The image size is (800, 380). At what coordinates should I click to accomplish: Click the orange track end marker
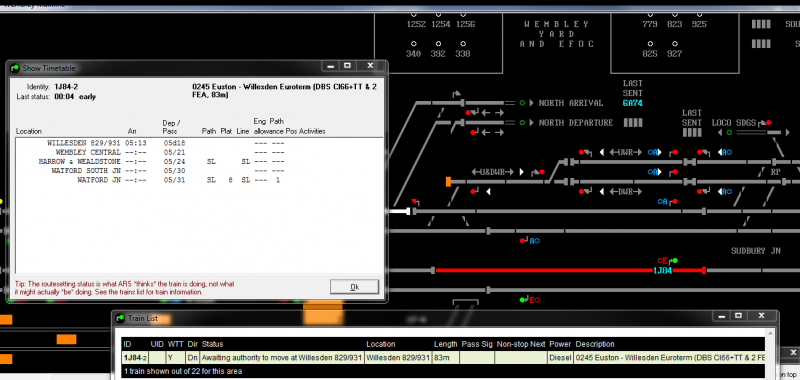[448, 182]
